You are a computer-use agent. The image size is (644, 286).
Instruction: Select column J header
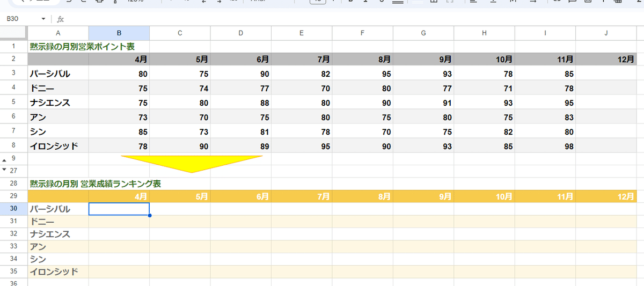pyautogui.click(x=606, y=33)
